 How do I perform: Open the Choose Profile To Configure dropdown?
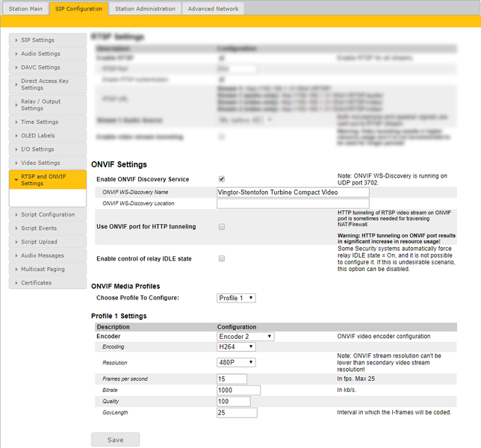click(236, 298)
